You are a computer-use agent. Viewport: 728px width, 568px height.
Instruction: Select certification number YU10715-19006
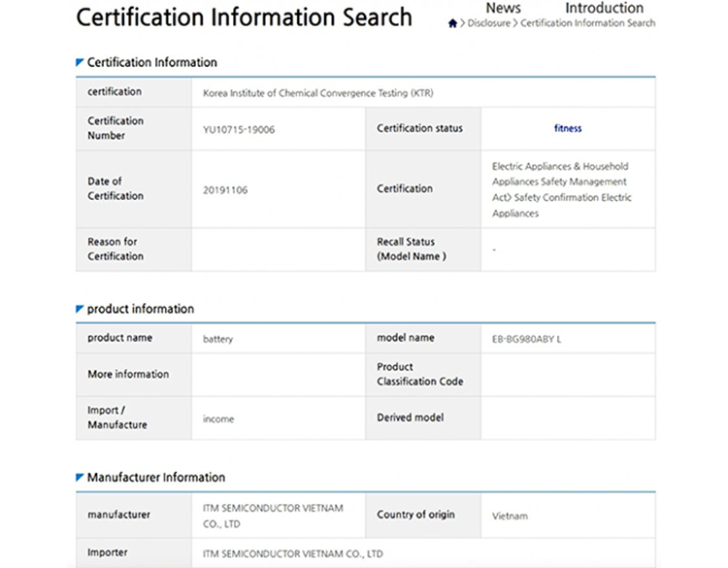239,130
